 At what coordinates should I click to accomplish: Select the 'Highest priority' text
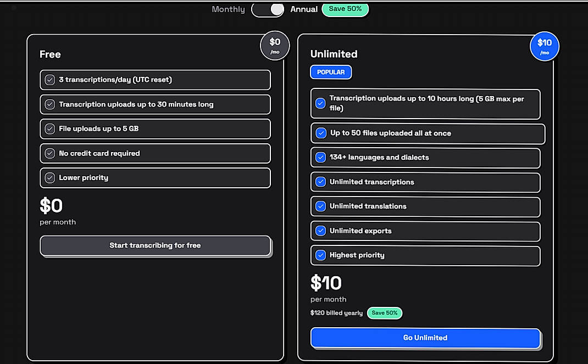pos(357,255)
